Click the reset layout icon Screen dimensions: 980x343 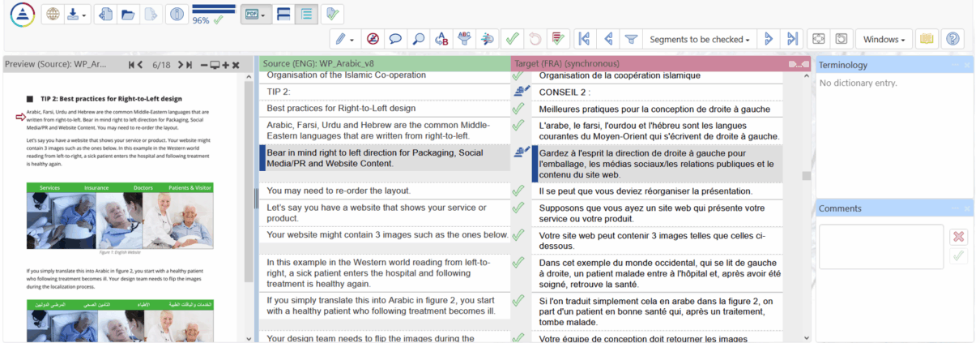(842, 39)
